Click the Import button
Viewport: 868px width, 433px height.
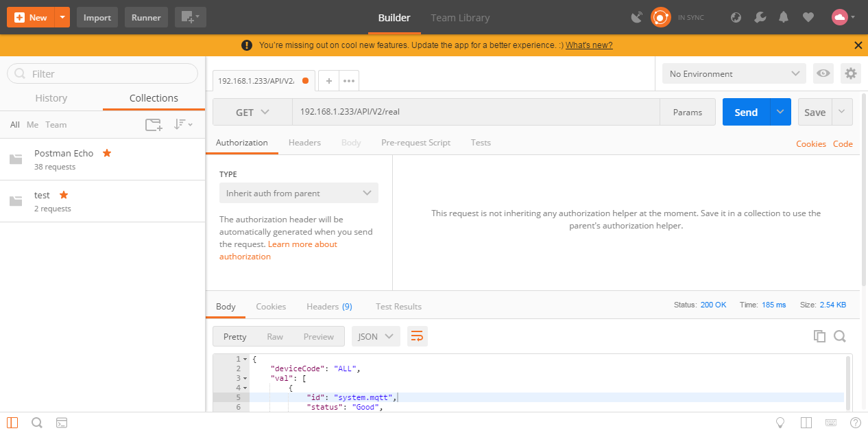tap(97, 17)
